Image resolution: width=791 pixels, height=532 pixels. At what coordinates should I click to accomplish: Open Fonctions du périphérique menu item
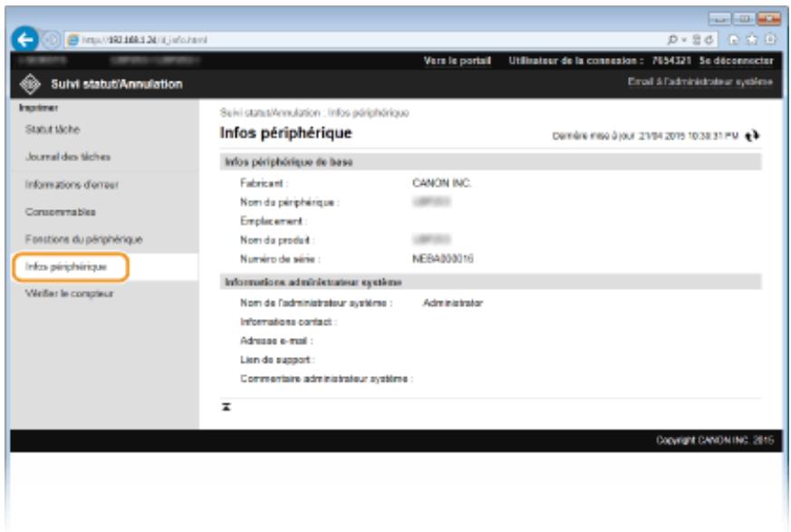click(x=83, y=239)
